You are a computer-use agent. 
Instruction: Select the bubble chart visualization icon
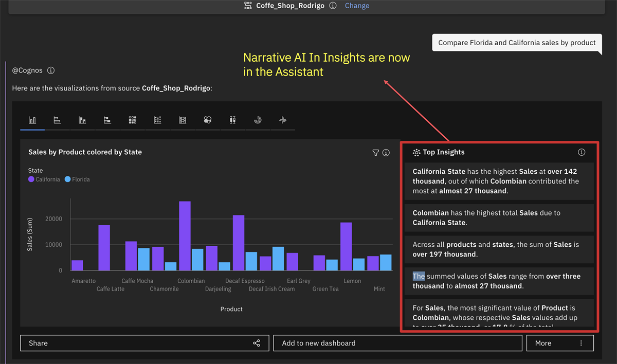(x=207, y=120)
